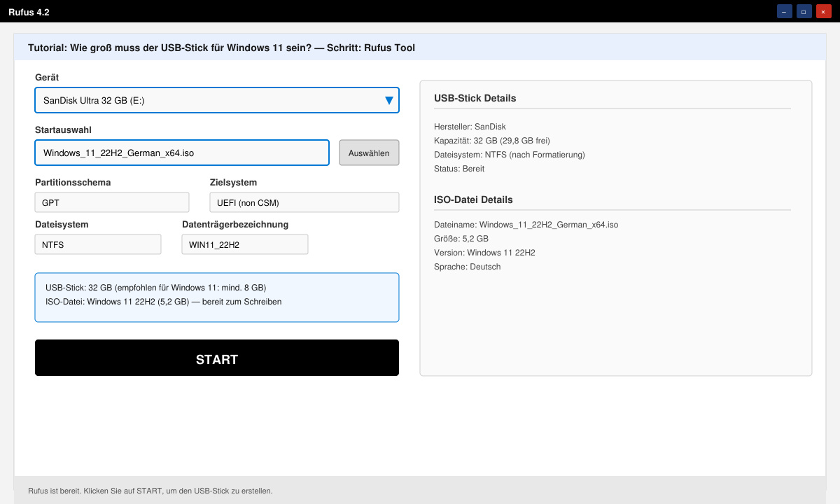Open the Dateisystem NTFS field
Image resolution: width=840 pixels, height=504 pixels.
tap(98, 244)
